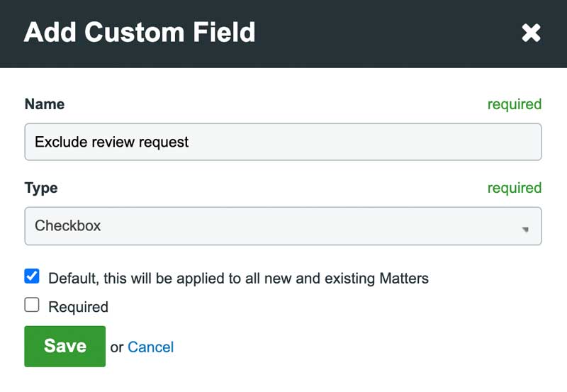The image size is (567, 392).
Task: Click the 'Add Custom Field' dialog title
Action: click(140, 33)
